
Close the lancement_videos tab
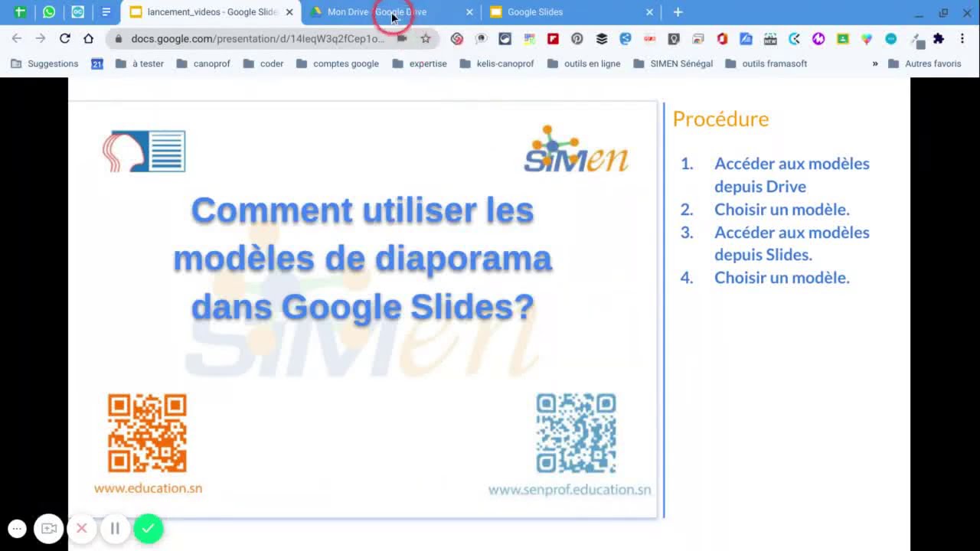tap(289, 12)
